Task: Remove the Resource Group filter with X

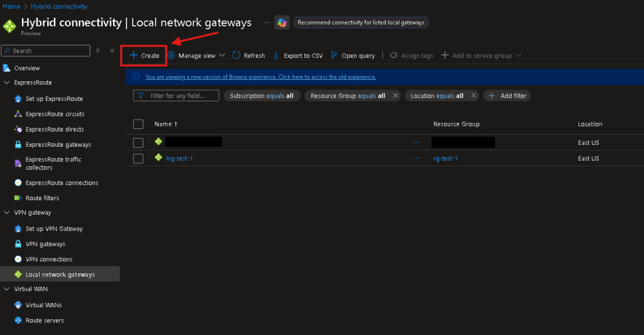Action: [x=396, y=96]
